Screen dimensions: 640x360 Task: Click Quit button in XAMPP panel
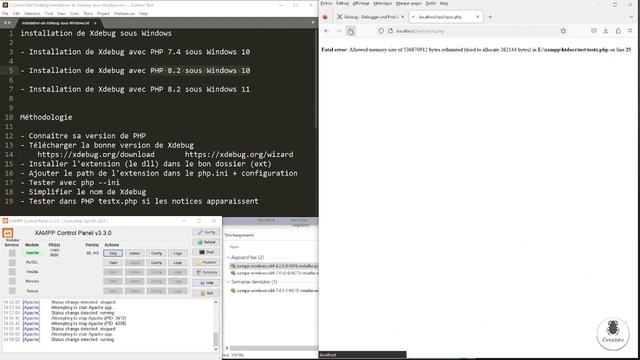click(207, 293)
